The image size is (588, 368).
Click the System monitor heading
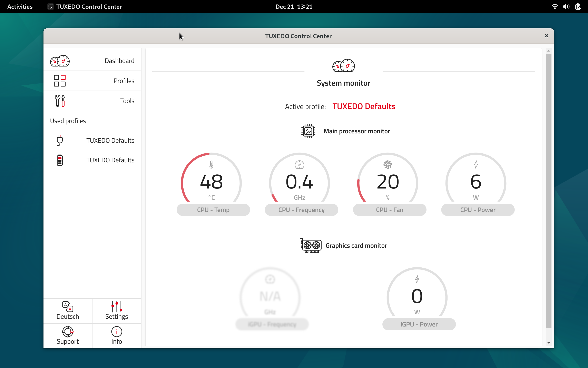(343, 83)
